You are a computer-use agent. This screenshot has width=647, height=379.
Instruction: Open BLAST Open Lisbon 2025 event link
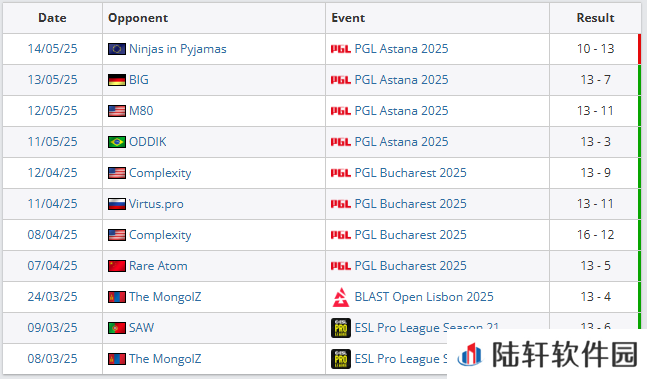424,297
